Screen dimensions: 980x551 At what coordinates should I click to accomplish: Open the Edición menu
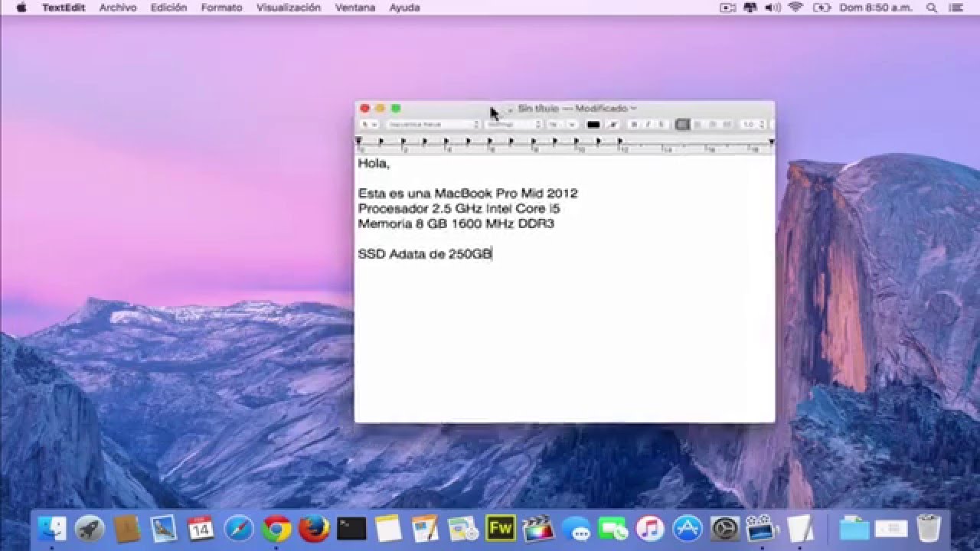(x=168, y=8)
